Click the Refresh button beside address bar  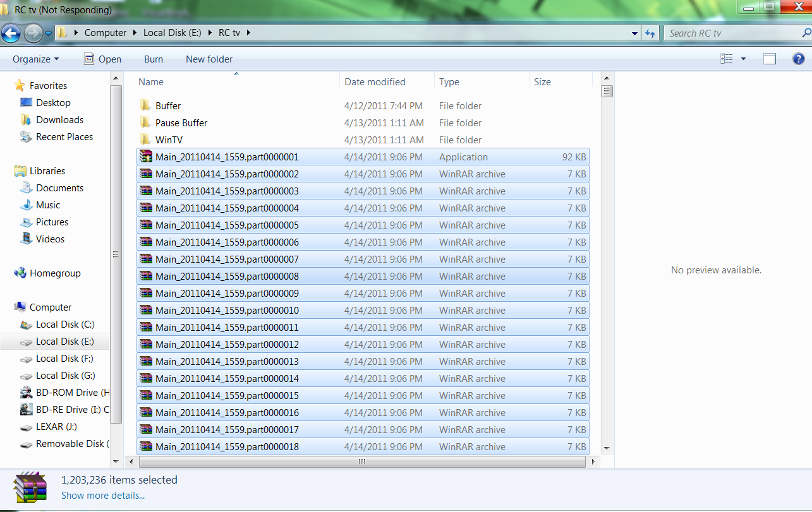tap(651, 33)
